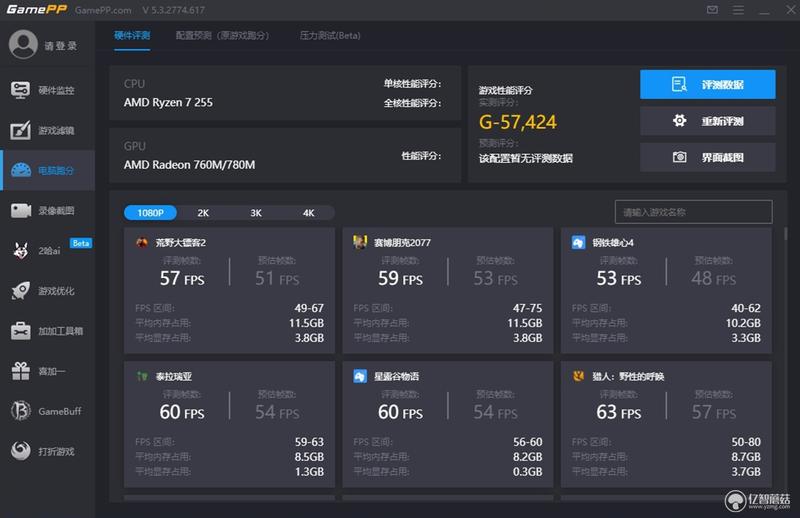This screenshot has width=800, height=518.
Task: Click the 钢铁雄心4 game icon
Action: pos(579,242)
